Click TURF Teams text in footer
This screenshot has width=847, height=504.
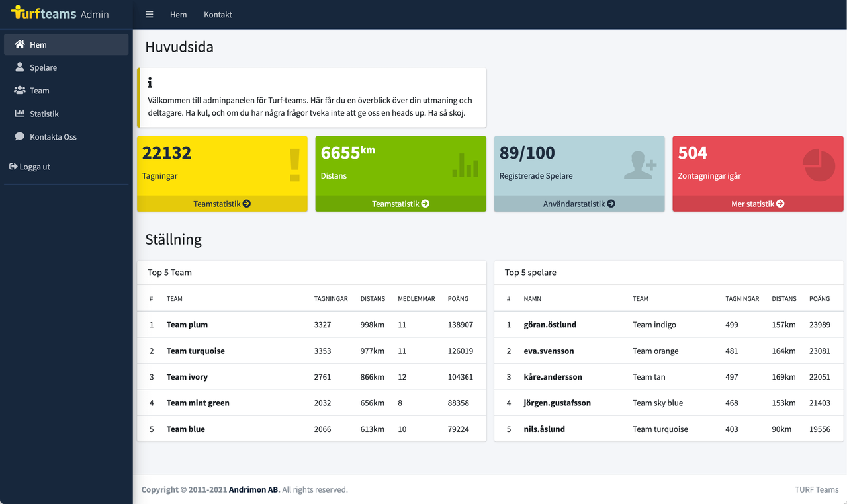tap(817, 489)
